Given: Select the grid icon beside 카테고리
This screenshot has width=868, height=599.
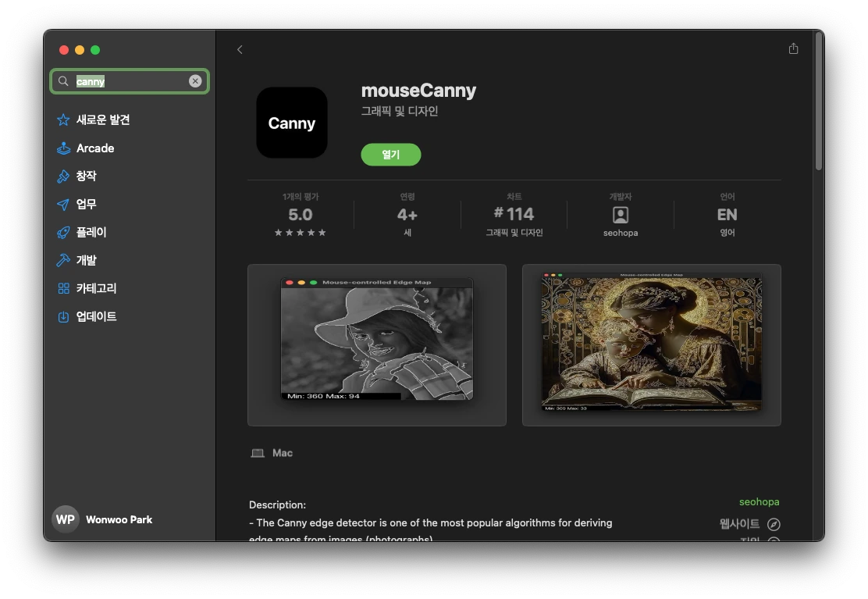Looking at the screenshot, I should point(63,288).
